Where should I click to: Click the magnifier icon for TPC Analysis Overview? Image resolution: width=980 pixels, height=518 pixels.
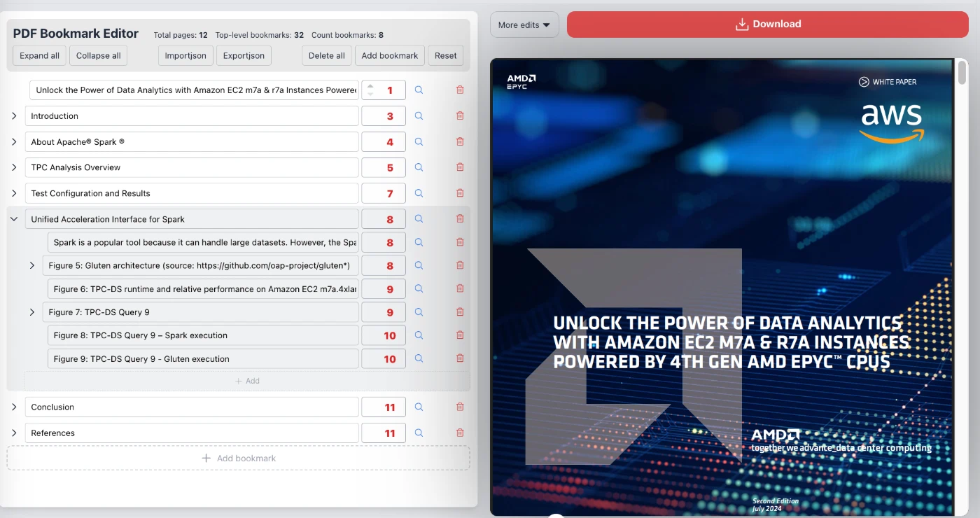419,167
